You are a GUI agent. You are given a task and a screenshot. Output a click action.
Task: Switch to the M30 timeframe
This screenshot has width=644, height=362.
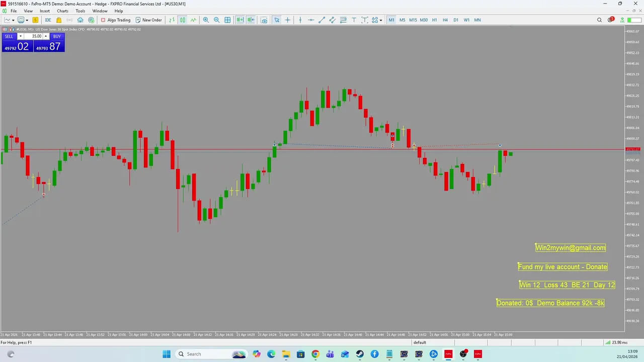click(x=424, y=20)
